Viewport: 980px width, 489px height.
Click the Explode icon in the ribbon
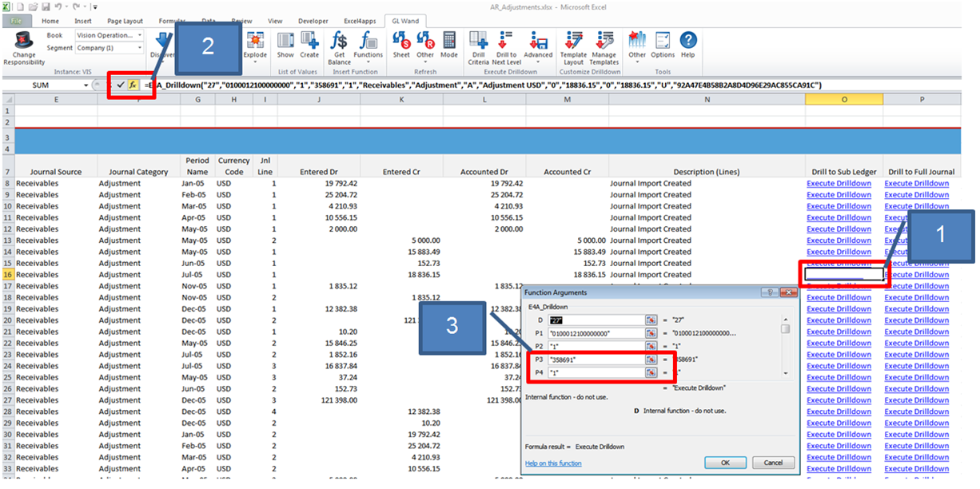click(256, 40)
